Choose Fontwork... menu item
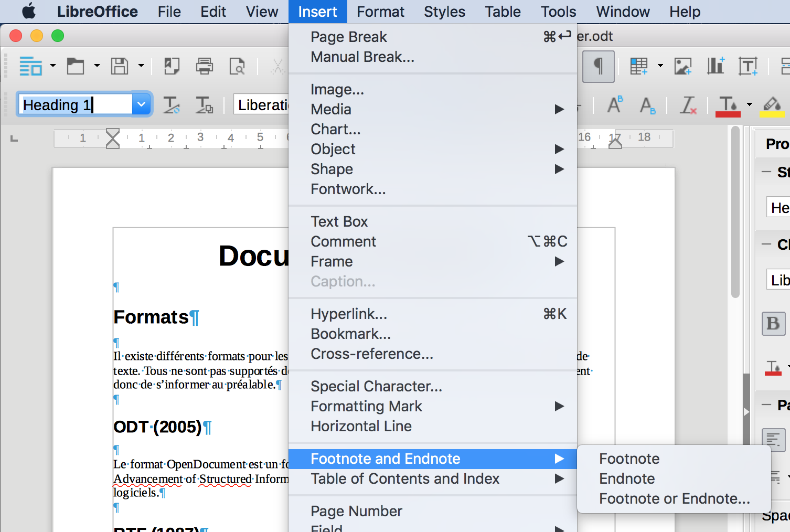 [x=433, y=189]
